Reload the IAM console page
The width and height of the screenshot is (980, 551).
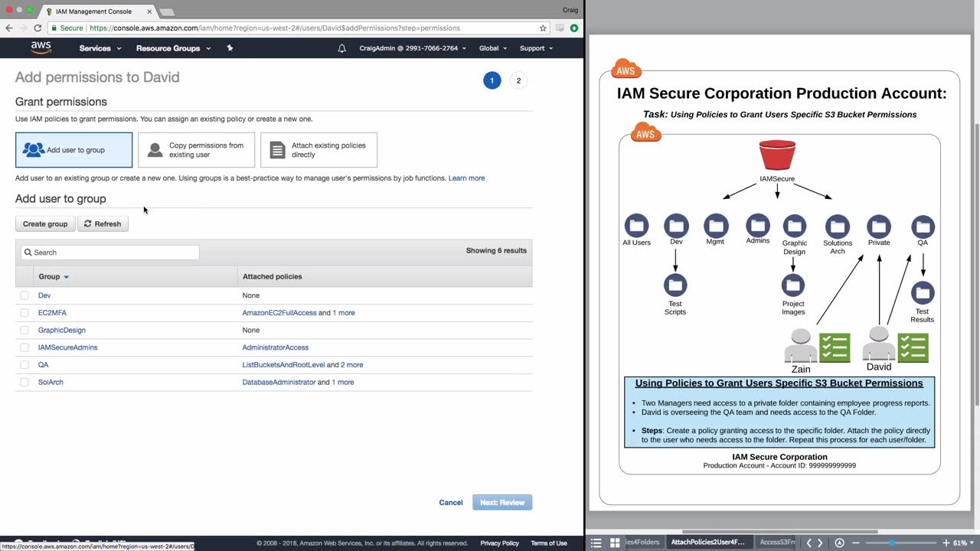pos(38,28)
